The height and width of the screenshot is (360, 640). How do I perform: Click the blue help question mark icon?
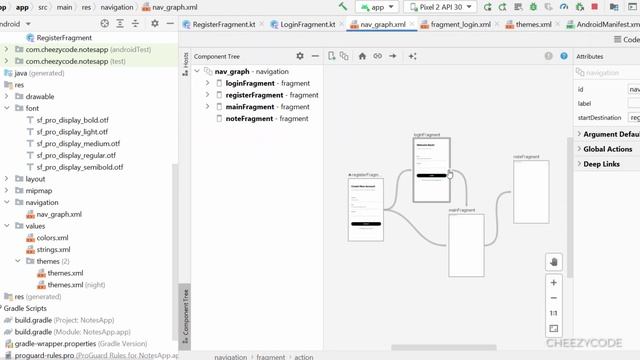pyautogui.click(x=564, y=56)
